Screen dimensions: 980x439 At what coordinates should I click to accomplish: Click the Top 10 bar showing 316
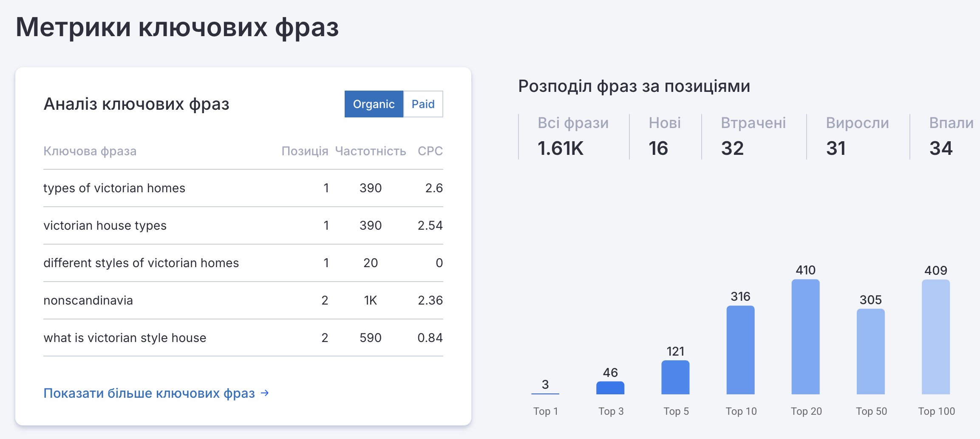click(x=740, y=350)
